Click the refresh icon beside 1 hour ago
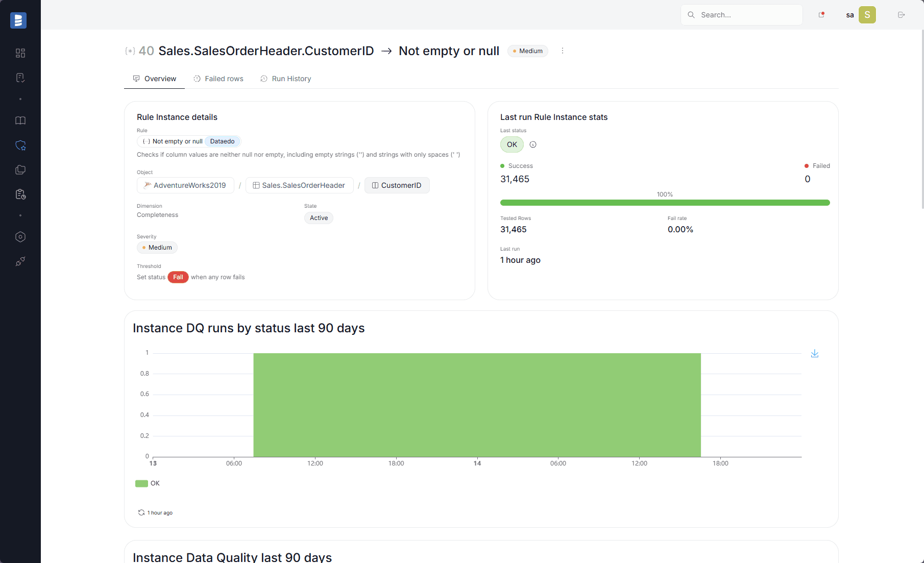The image size is (924, 563). 141,512
